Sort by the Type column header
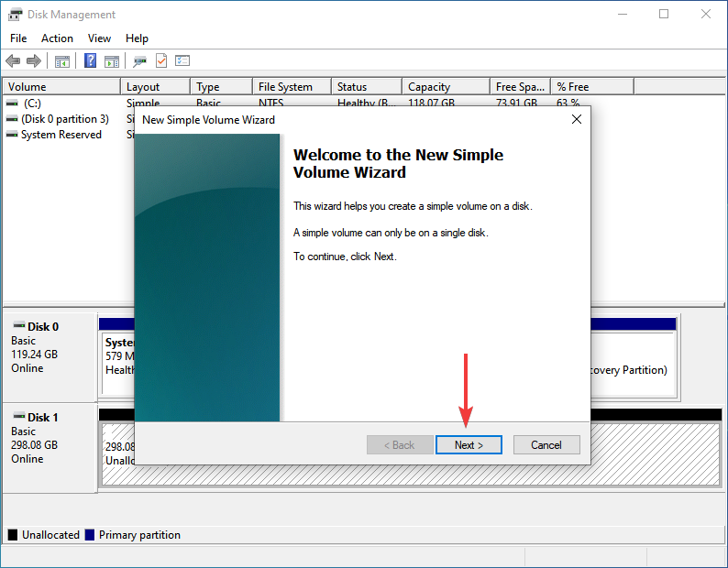 pos(222,87)
